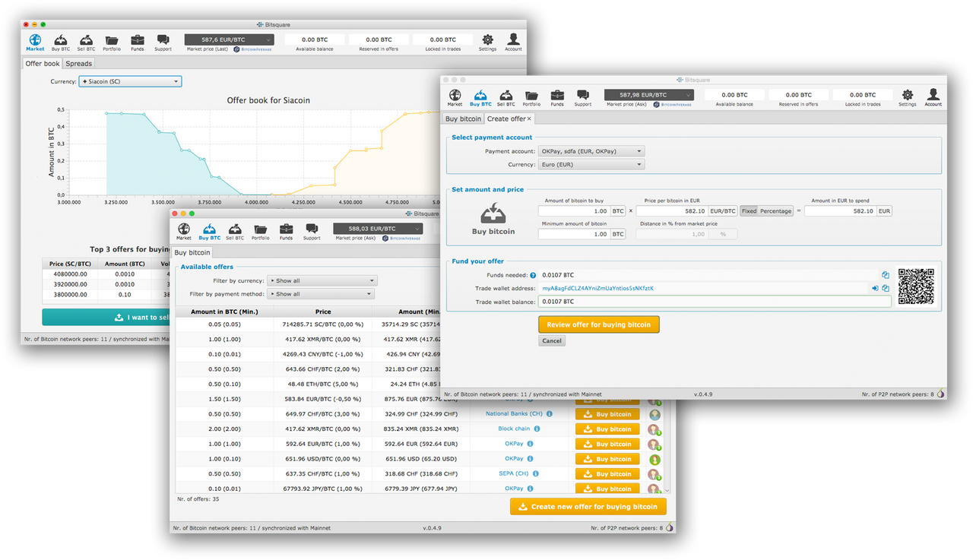Image resolution: width=973 pixels, height=560 pixels.
Task: Click Sell BTC icon in Available offers window
Action: [235, 232]
